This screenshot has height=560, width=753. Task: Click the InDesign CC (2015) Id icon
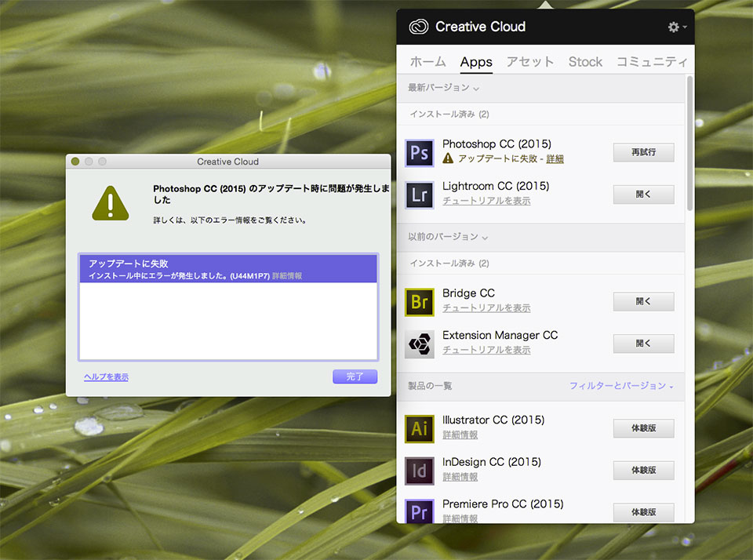419,471
